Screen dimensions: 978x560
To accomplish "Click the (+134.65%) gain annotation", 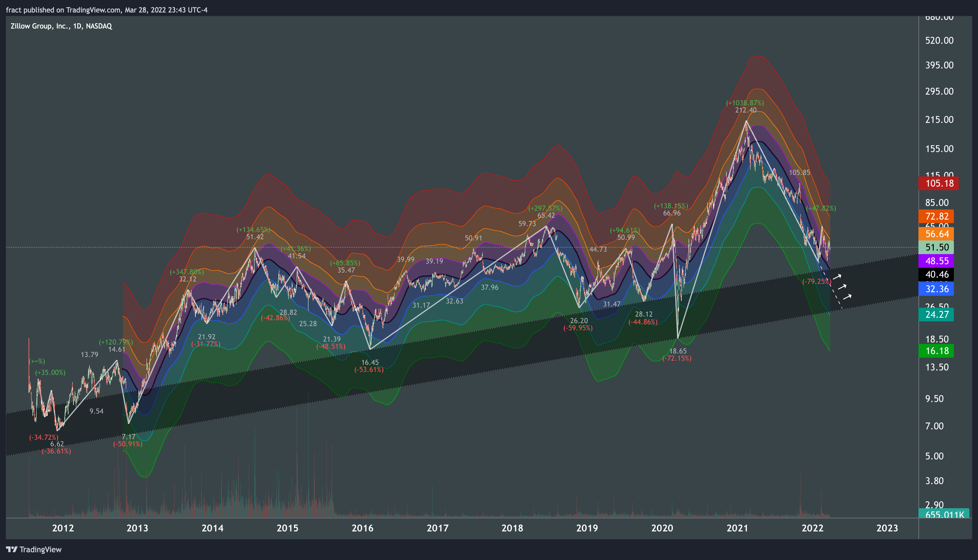I will point(254,230).
